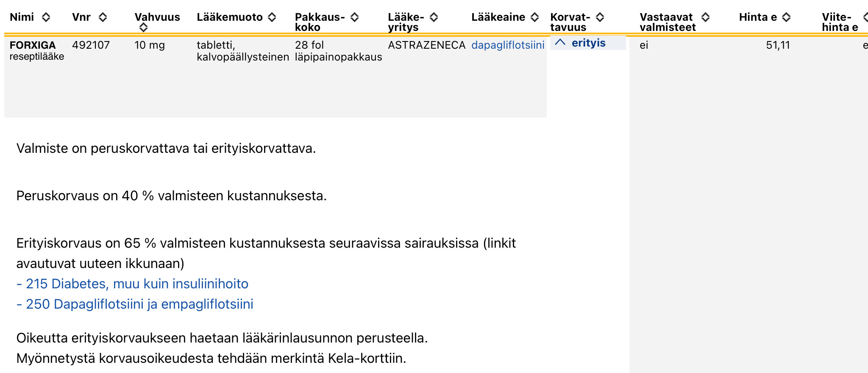Sort the table by Vnr sort icon
The width and height of the screenshot is (868, 373).
[103, 17]
